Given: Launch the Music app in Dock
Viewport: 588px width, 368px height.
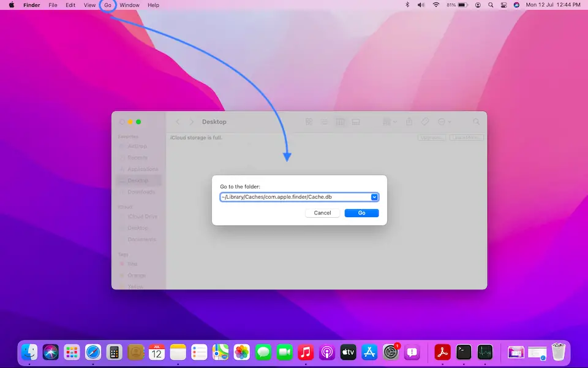Looking at the screenshot, I should [x=306, y=352].
